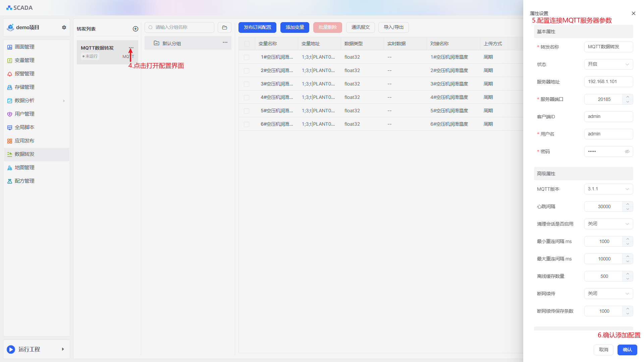Open MQTT数据转发 three-dot menu

(131, 48)
